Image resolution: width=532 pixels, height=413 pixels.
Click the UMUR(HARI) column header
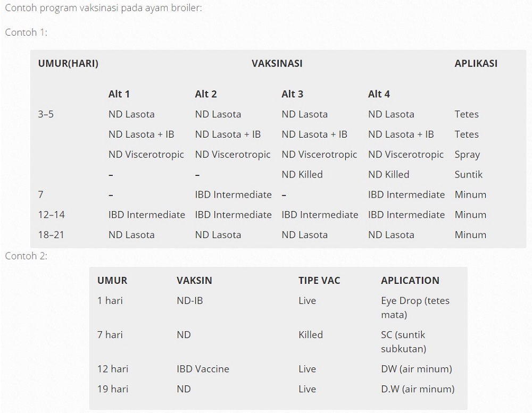tap(68, 63)
